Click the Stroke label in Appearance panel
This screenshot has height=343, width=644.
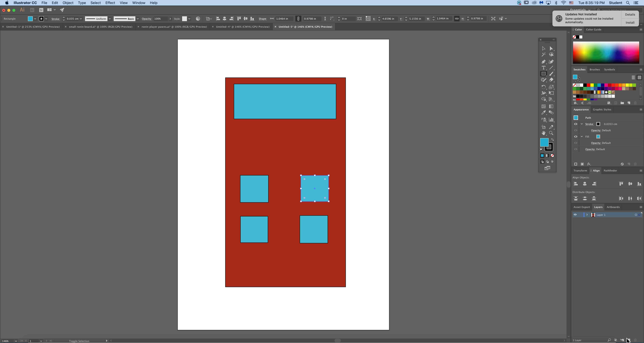click(589, 124)
